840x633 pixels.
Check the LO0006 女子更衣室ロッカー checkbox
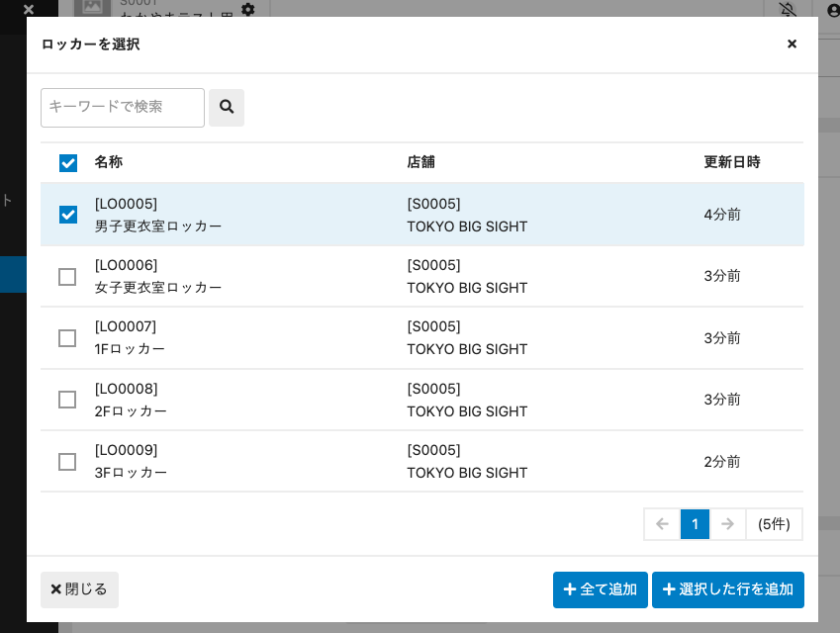pyautogui.click(x=67, y=277)
